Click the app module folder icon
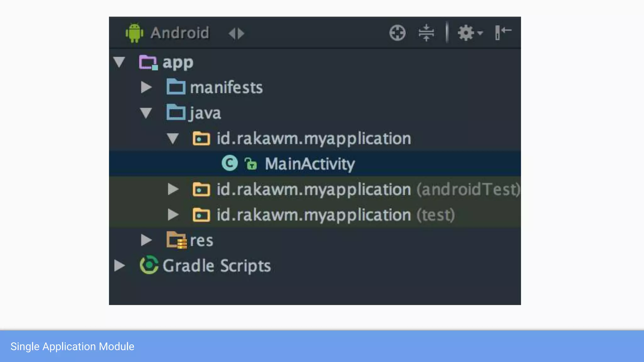Screen dimensions: 644x362 148,62
